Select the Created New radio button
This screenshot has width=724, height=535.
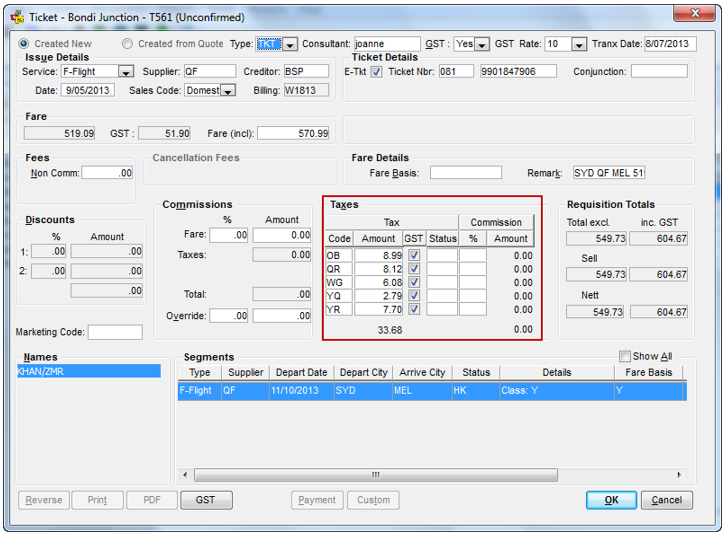[24, 44]
